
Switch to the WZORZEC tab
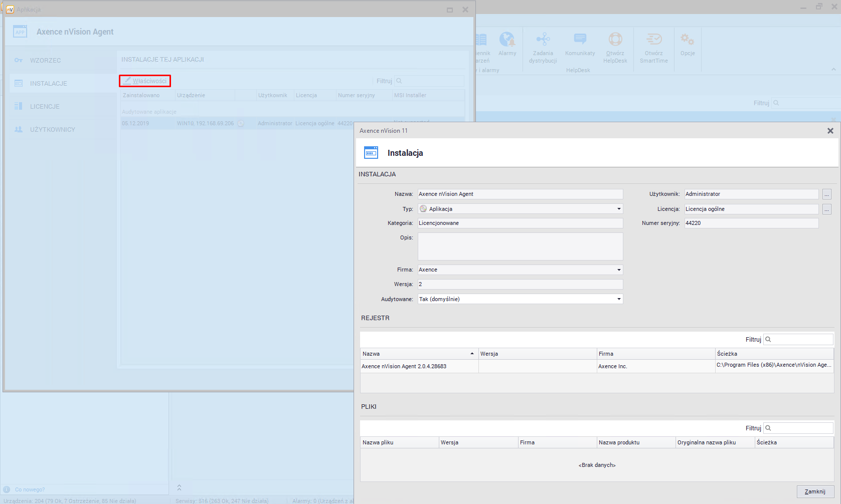(x=45, y=61)
